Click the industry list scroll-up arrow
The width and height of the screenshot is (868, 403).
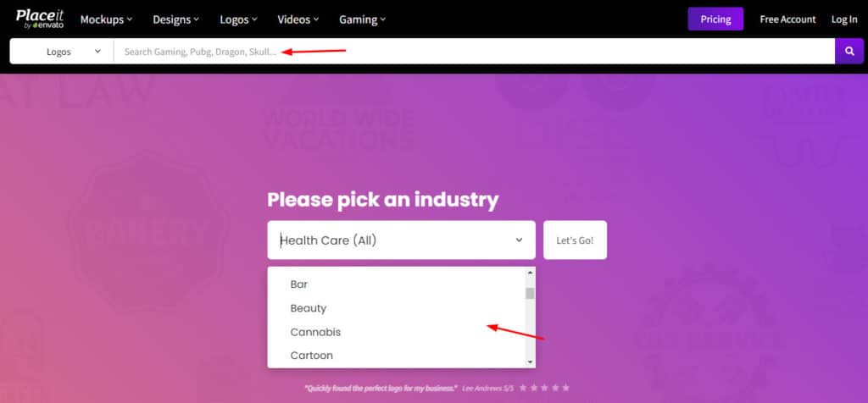(531, 273)
